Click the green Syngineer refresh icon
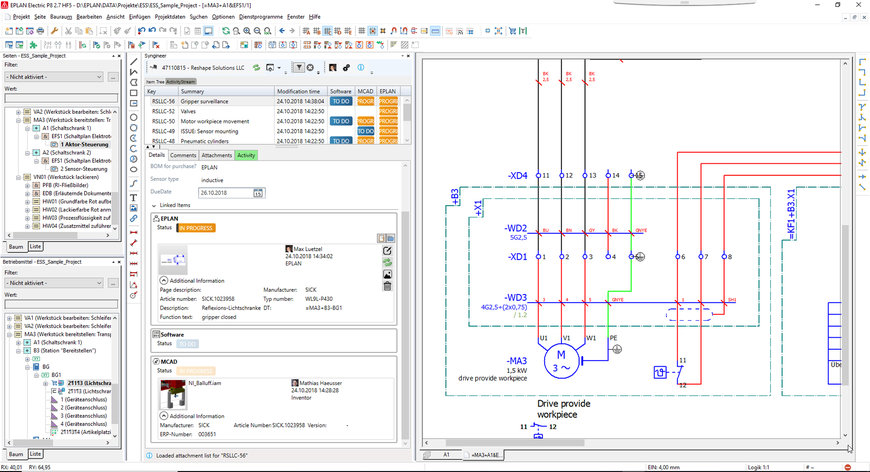This screenshot has height=472, width=870. [256, 68]
